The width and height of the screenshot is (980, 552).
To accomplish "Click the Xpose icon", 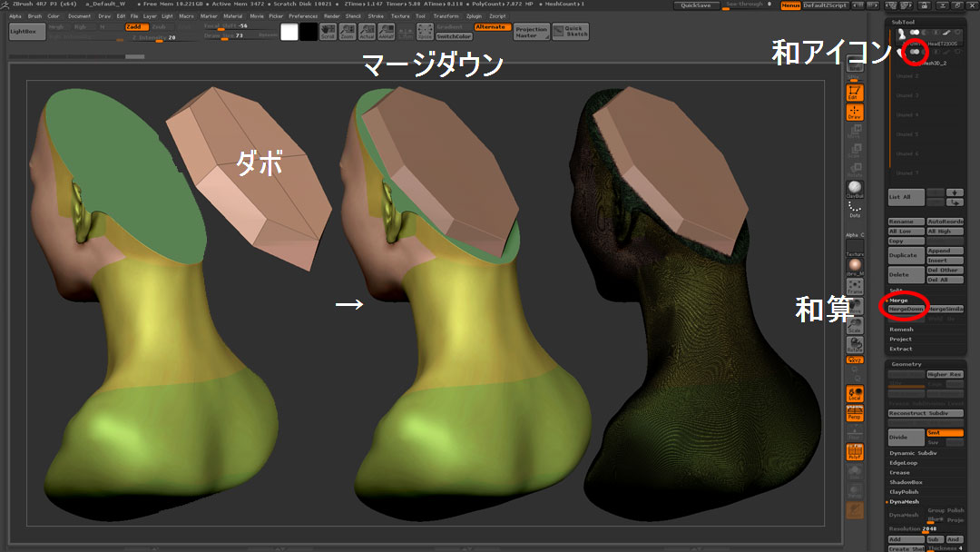I will click(425, 31).
